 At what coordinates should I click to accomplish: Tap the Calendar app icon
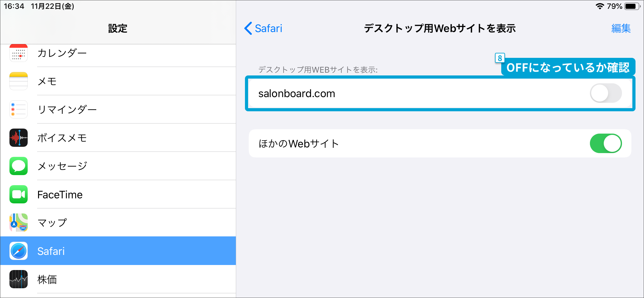[x=19, y=53]
